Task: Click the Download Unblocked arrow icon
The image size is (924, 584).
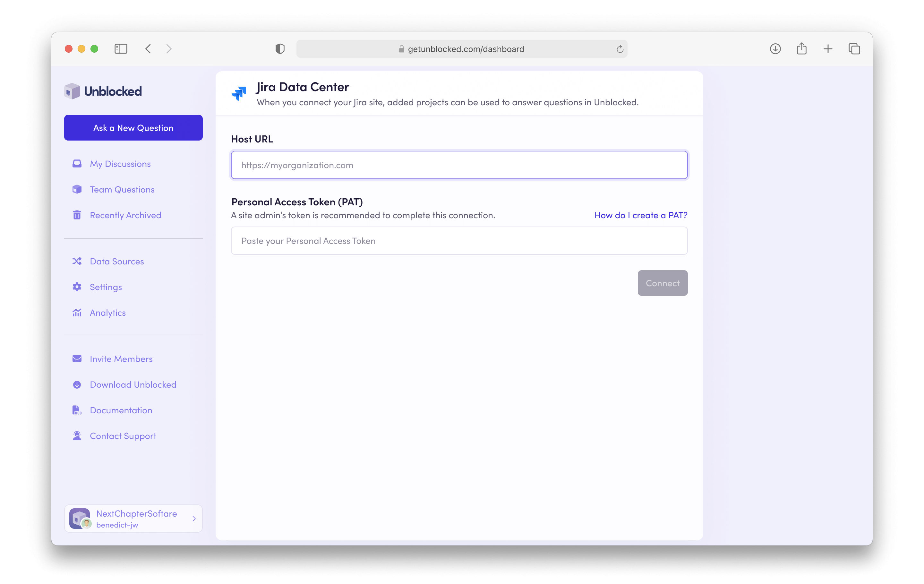Action: [77, 384]
